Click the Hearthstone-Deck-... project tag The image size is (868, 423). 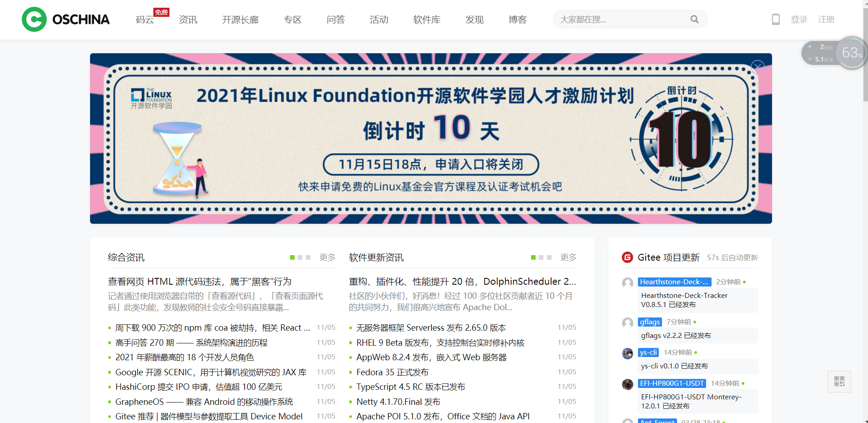click(x=674, y=282)
